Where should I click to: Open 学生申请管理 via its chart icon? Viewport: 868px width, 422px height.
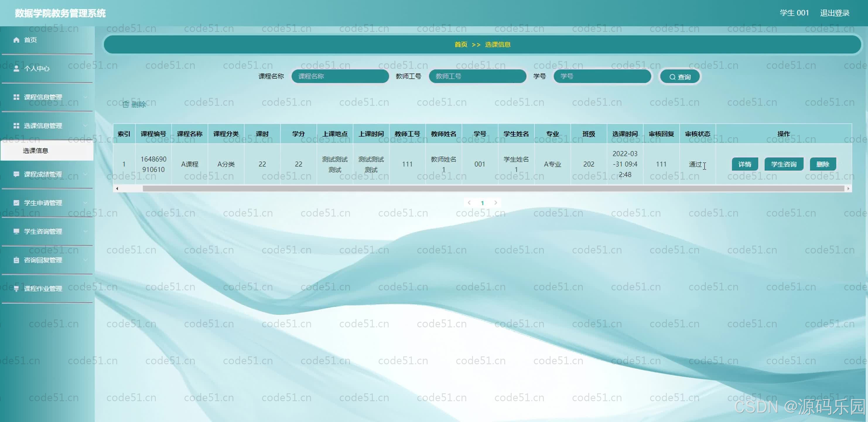click(x=16, y=203)
